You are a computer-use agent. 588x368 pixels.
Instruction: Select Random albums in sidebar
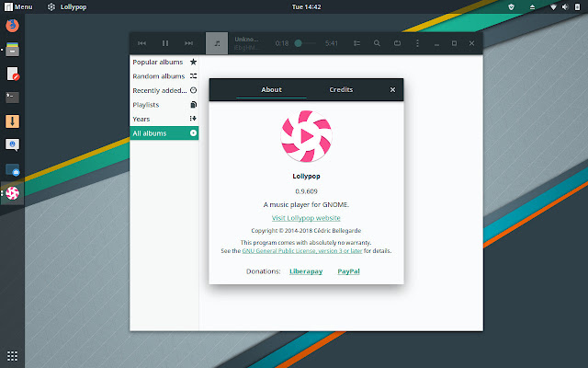click(164, 76)
